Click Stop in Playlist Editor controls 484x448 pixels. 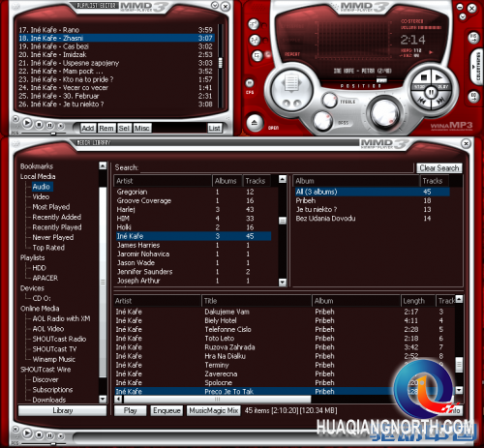[x=39, y=124]
